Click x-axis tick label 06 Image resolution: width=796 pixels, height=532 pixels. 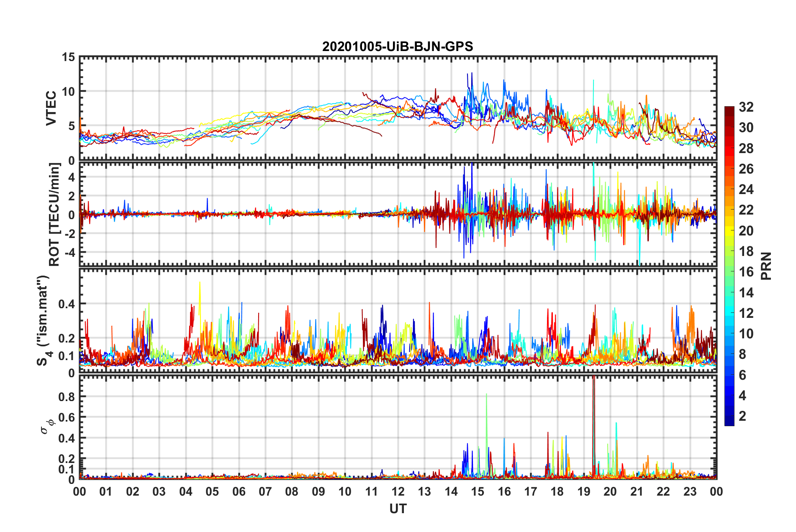click(239, 491)
